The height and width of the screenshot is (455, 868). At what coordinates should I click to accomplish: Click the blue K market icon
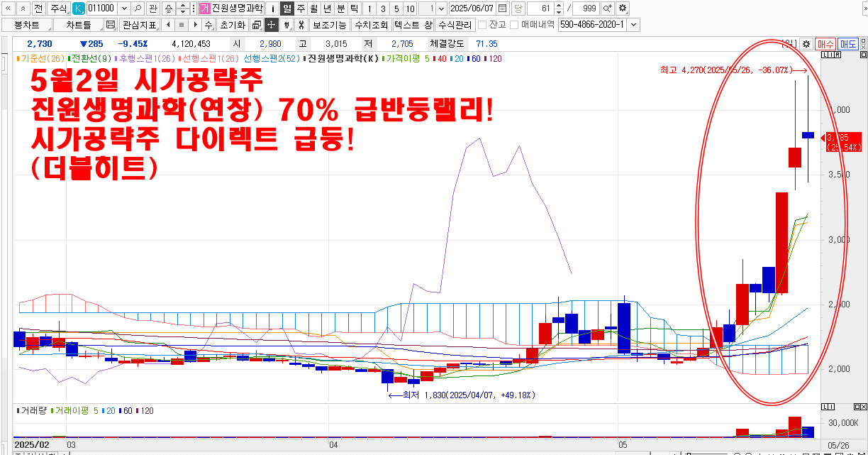78,9
